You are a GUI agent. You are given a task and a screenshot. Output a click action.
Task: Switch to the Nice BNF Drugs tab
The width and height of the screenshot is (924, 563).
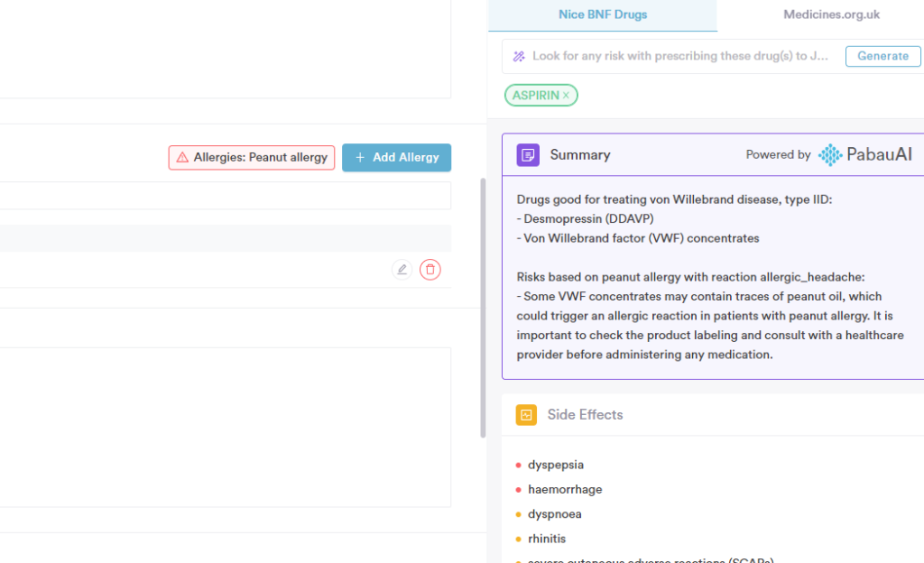tap(602, 14)
